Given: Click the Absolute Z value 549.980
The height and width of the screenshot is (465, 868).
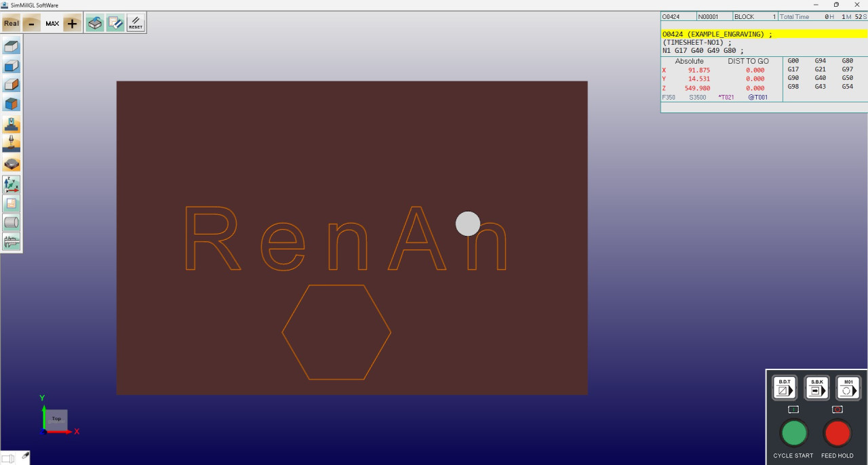Looking at the screenshot, I should 698,88.
